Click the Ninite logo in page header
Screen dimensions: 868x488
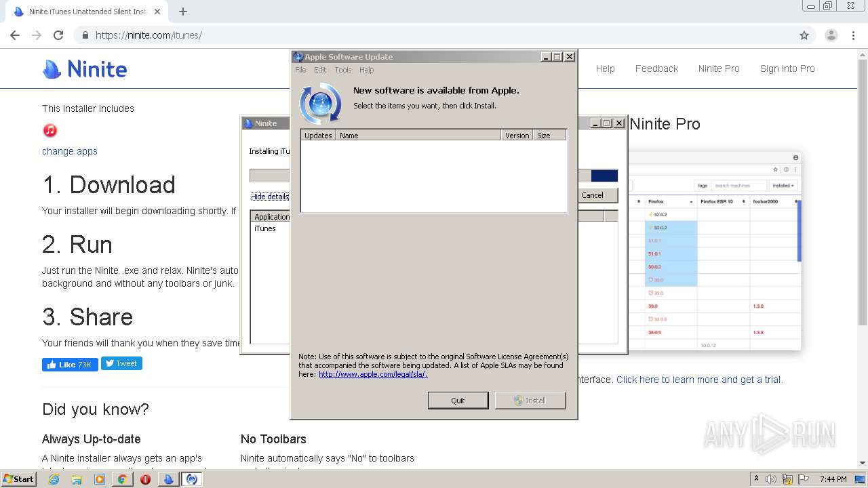coord(85,68)
